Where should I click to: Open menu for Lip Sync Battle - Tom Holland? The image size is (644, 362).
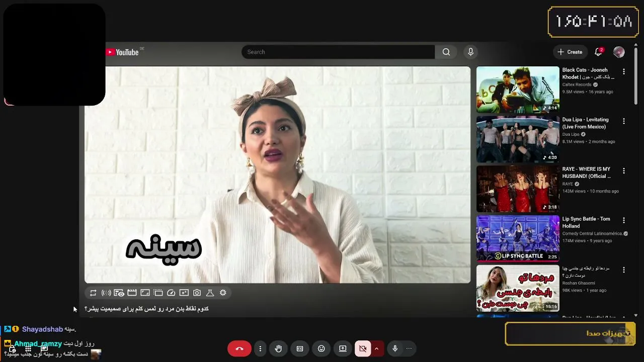[624, 220]
